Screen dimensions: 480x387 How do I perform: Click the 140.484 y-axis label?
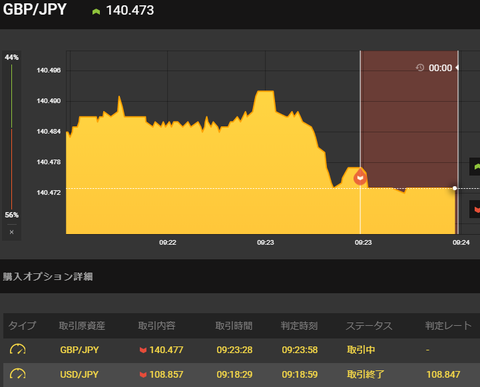tap(49, 132)
